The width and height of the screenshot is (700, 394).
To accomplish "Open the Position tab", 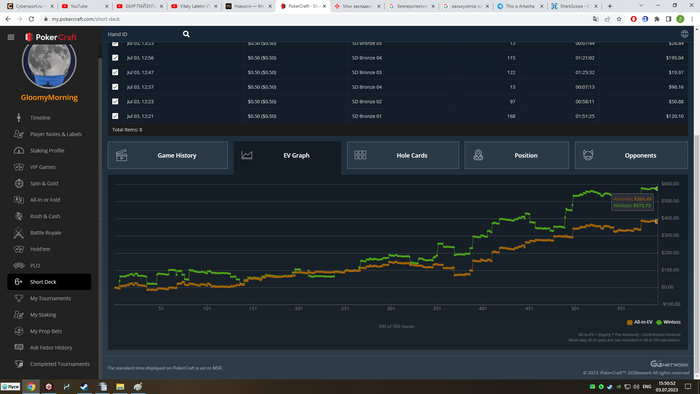I will tap(517, 155).
